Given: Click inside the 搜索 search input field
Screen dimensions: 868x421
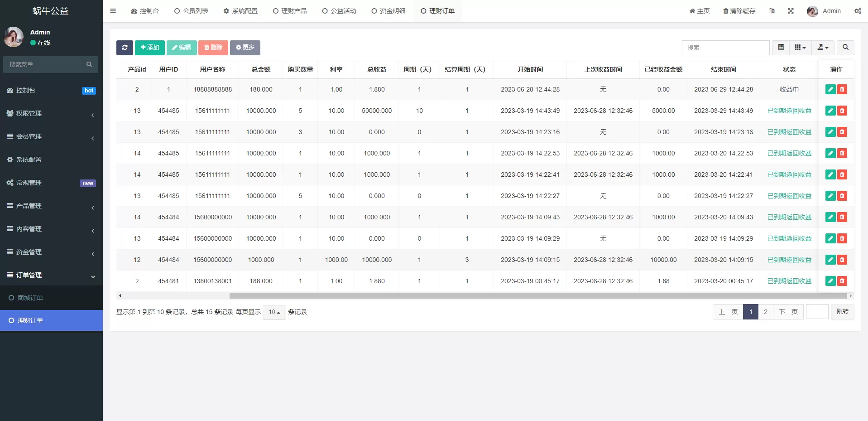Looking at the screenshot, I should pos(725,48).
